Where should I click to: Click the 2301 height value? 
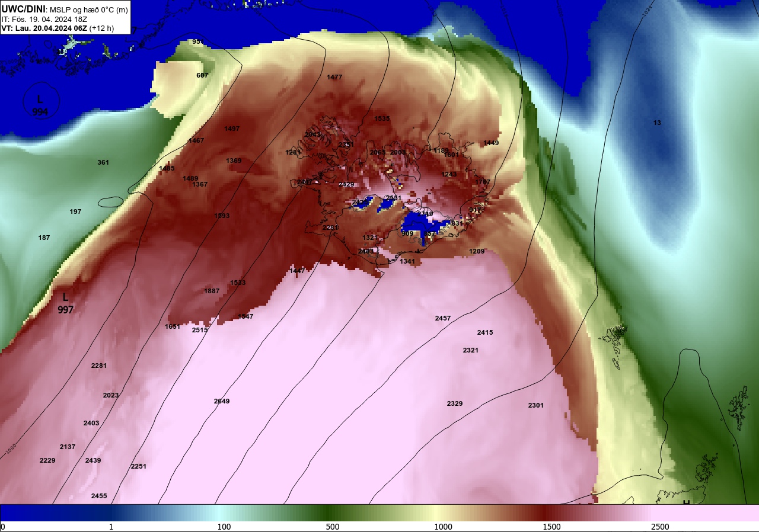(536, 405)
